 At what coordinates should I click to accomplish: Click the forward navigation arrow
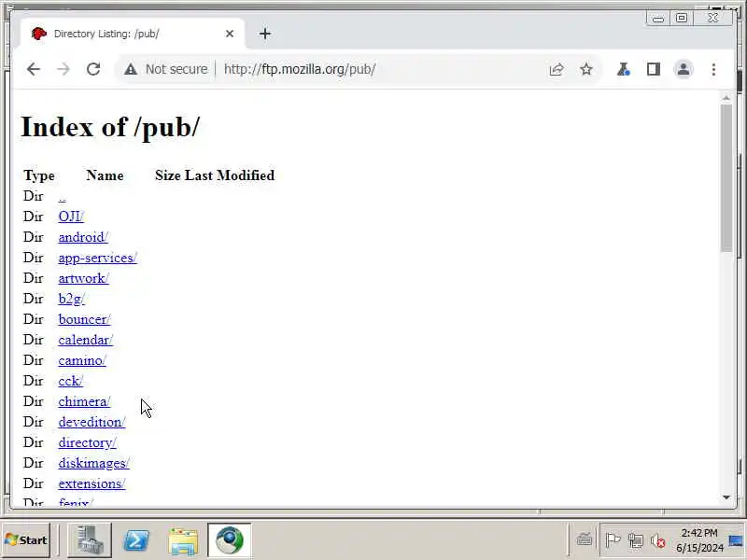click(x=63, y=69)
